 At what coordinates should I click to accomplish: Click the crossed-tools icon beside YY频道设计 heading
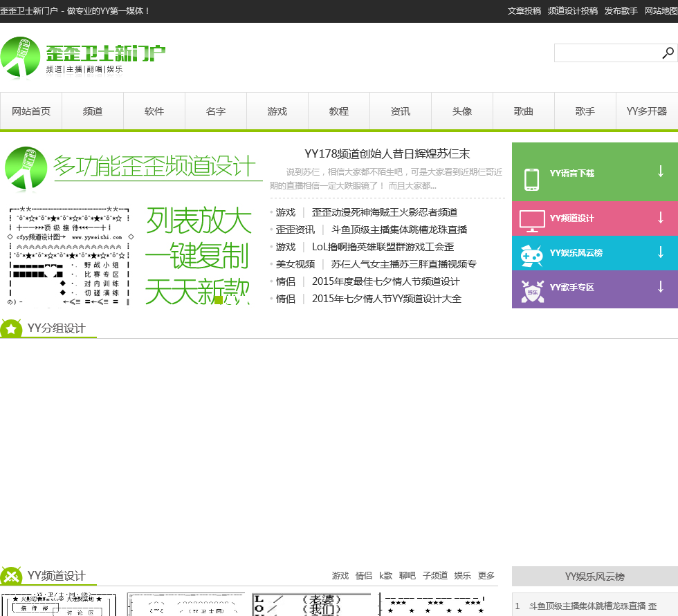[x=11, y=577]
